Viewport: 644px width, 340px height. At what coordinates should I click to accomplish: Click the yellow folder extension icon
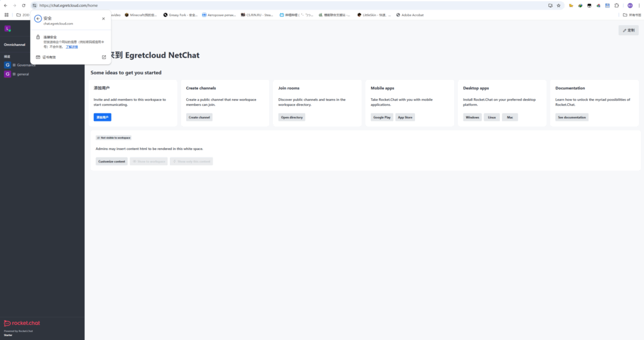pyautogui.click(x=571, y=5)
